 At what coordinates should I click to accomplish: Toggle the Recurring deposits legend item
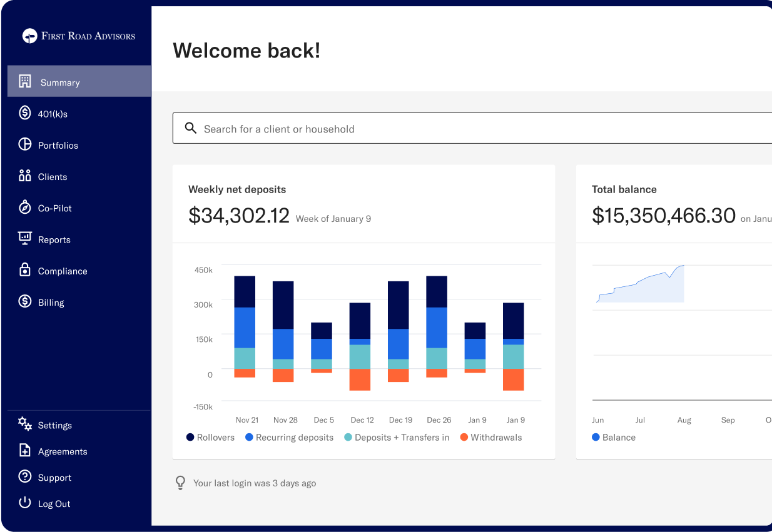point(289,437)
